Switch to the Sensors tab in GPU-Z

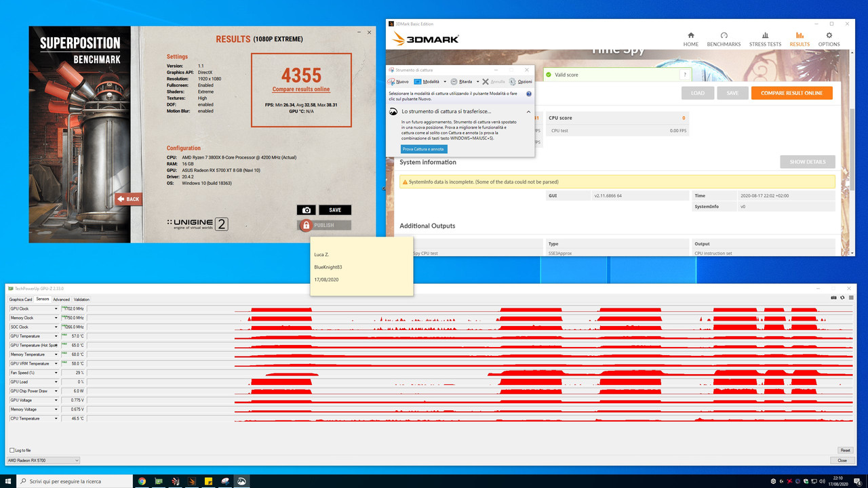[x=42, y=299]
